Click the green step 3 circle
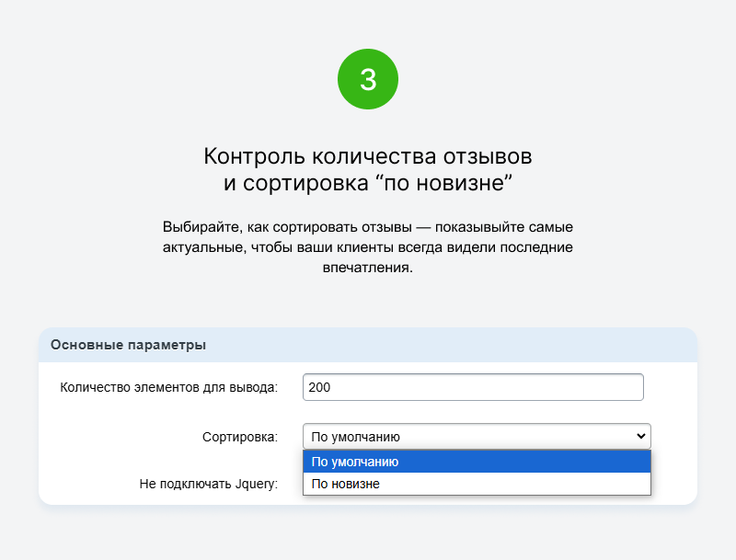Image resolution: width=736 pixels, height=560 pixels. pos(367,79)
